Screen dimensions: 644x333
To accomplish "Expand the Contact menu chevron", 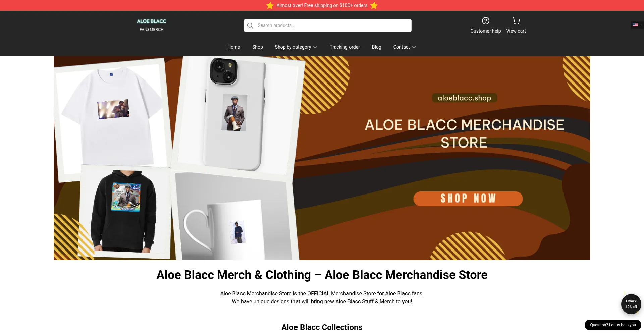I will 414,47.
